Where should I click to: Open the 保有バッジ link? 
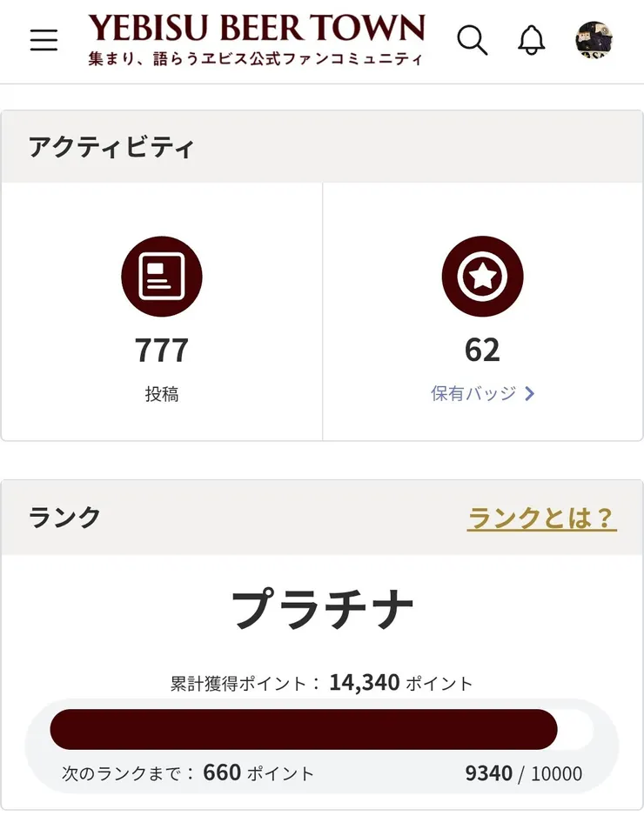click(x=473, y=394)
